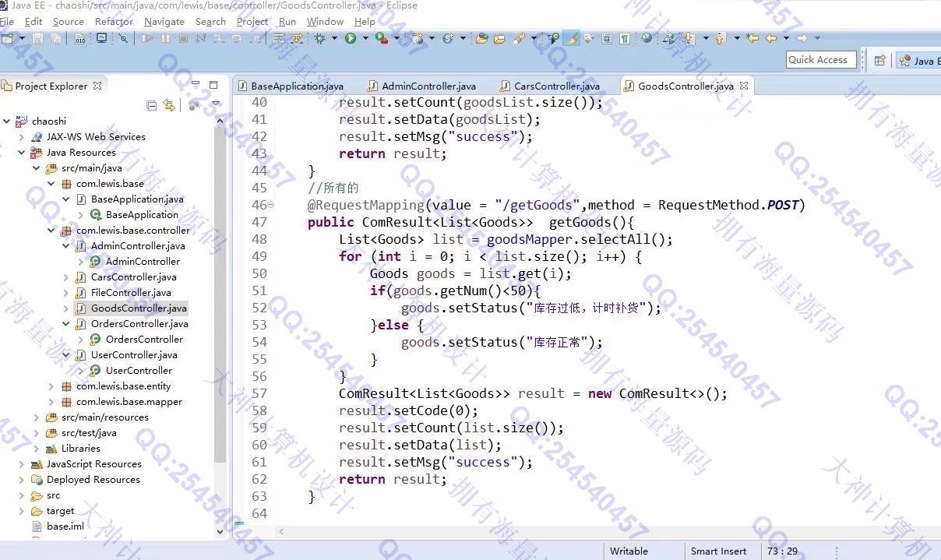Click the Writable status bar entry

tap(629, 551)
